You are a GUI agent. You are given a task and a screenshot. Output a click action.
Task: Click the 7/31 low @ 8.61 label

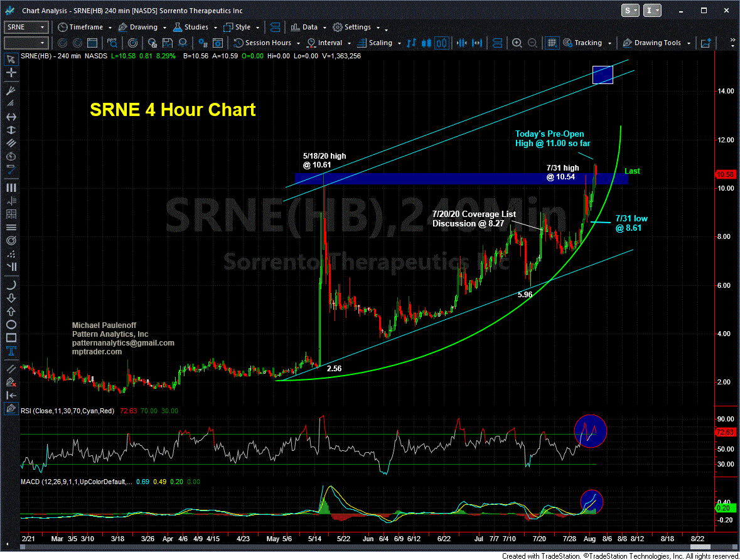pos(631,223)
